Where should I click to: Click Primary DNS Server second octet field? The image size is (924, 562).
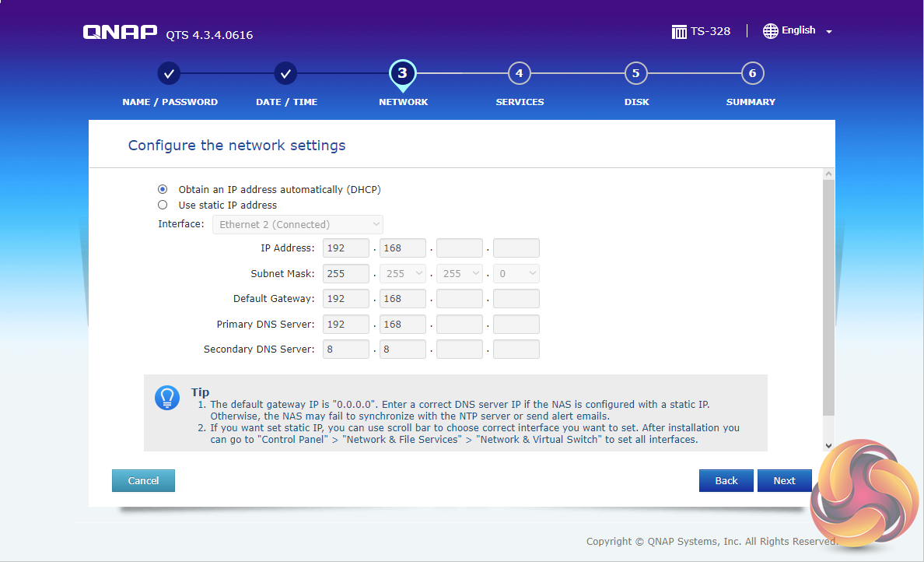tap(402, 325)
